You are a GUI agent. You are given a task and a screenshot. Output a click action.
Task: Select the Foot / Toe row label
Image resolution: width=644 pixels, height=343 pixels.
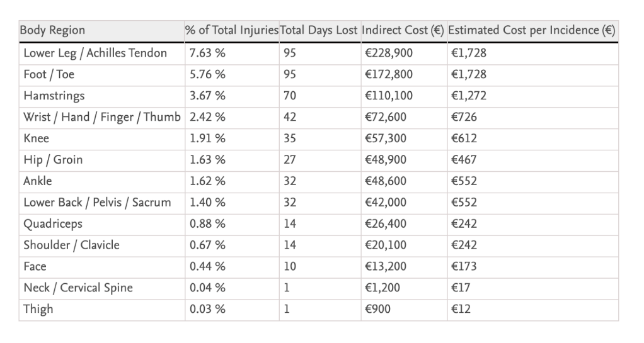(49, 74)
